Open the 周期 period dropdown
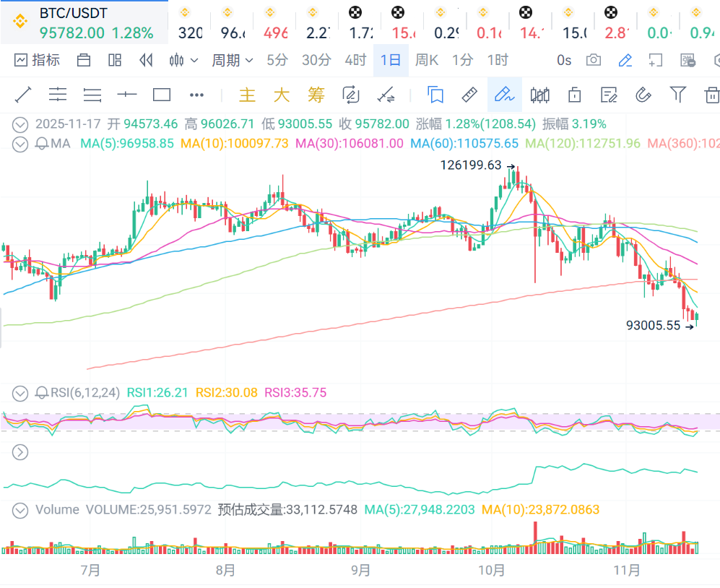720x588 pixels. tap(232, 60)
